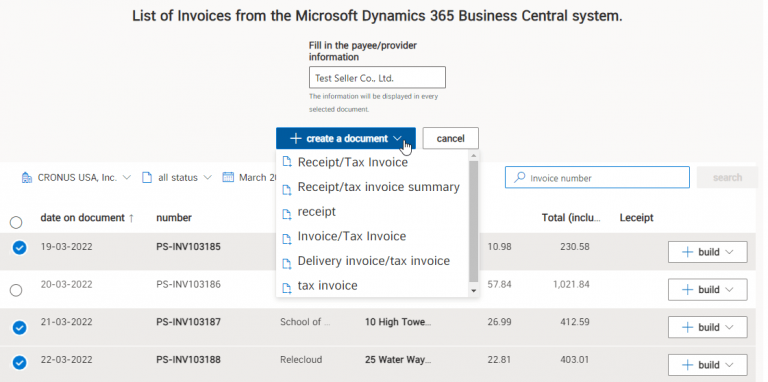Select the row dated 20-03-2022
The height and width of the screenshot is (382, 768).
(16, 290)
